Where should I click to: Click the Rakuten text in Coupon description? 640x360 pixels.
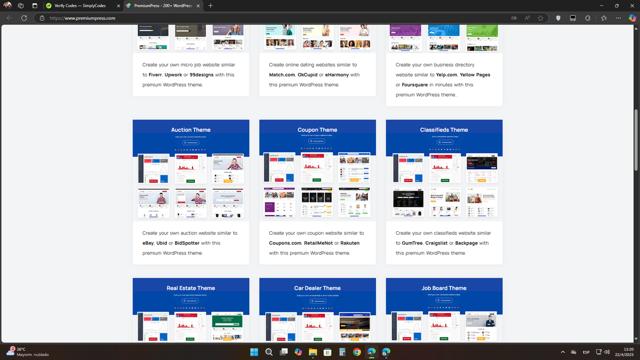pyautogui.click(x=350, y=243)
